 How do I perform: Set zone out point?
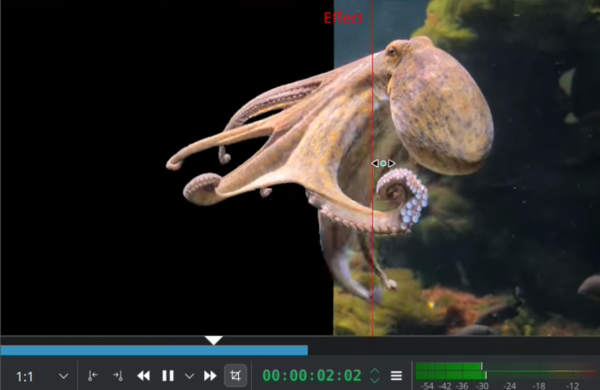point(118,376)
